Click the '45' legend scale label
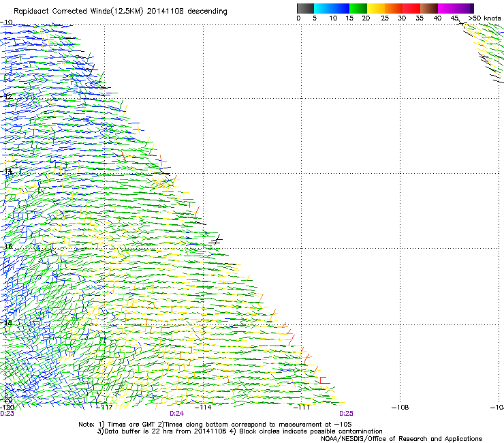Viewport: 504px width, 443px height. [x=454, y=18]
